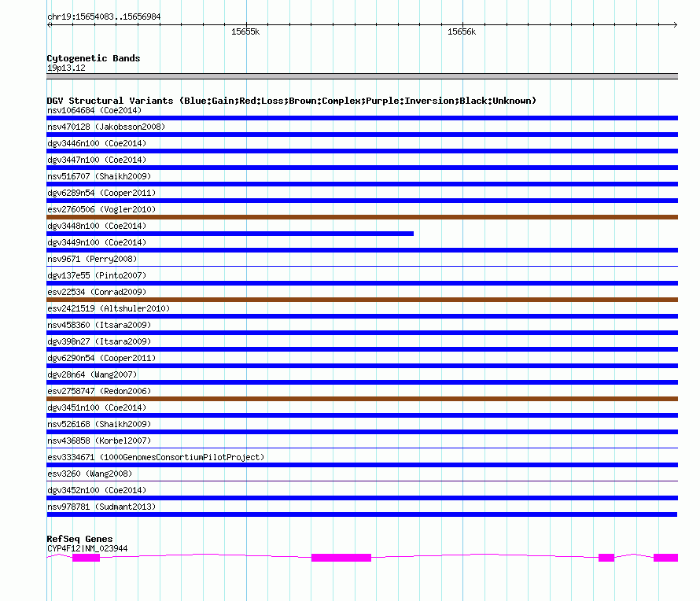Open nsv436858 (Korbel2007) variant entry
The height and width of the screenshot is (601, 700).
99,441
